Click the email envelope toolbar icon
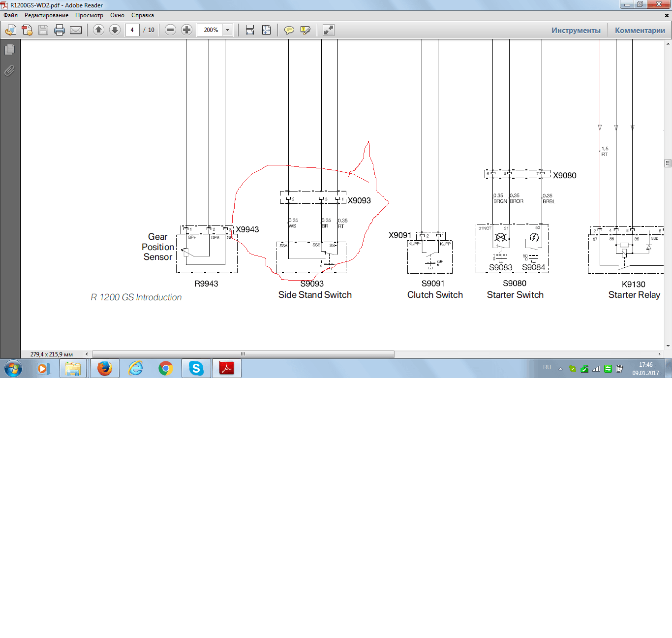672x638 pixels. (76, 30)
